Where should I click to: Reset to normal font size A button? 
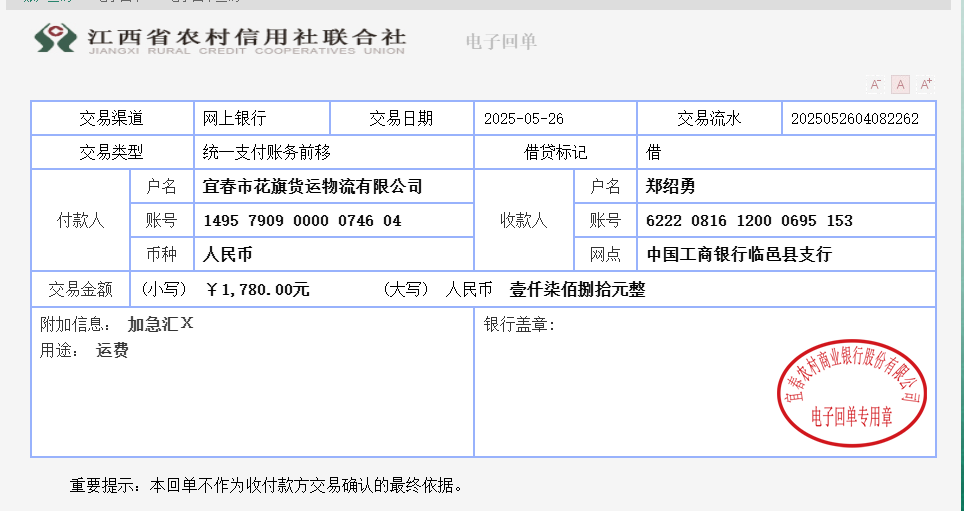(x=900, y=84)
